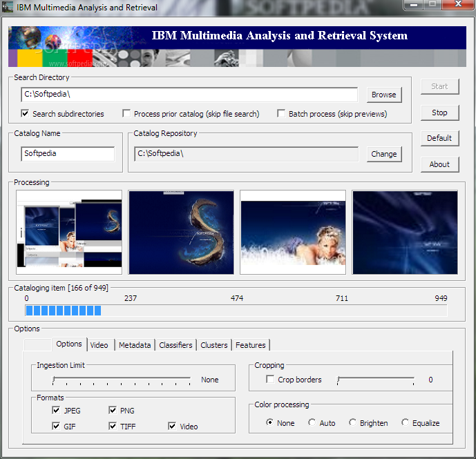476x459 pixels.
Task: Open the Classifiers tab
Action: click(x=175, y=345)
